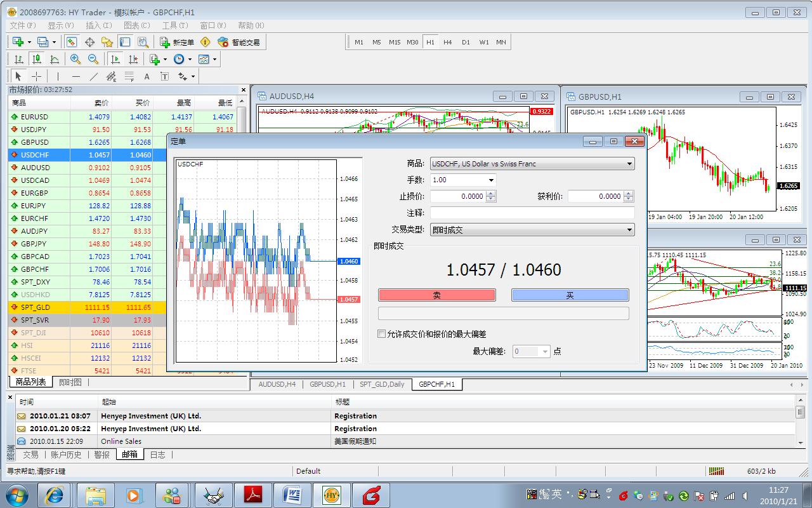This screenshot has width=812, height=508.
Task: Select SPT_GLD row in market watch
Action: [123, 307]
